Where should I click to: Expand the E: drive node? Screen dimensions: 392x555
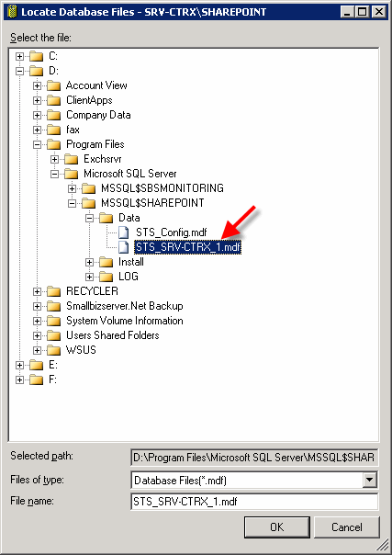pyautogui.click(x=20, y=365)
